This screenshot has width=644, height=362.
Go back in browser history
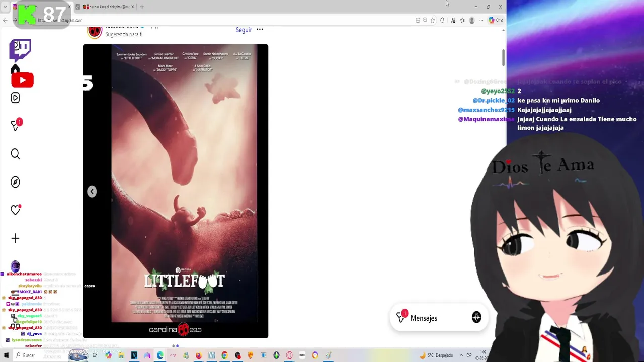[5, 20]
